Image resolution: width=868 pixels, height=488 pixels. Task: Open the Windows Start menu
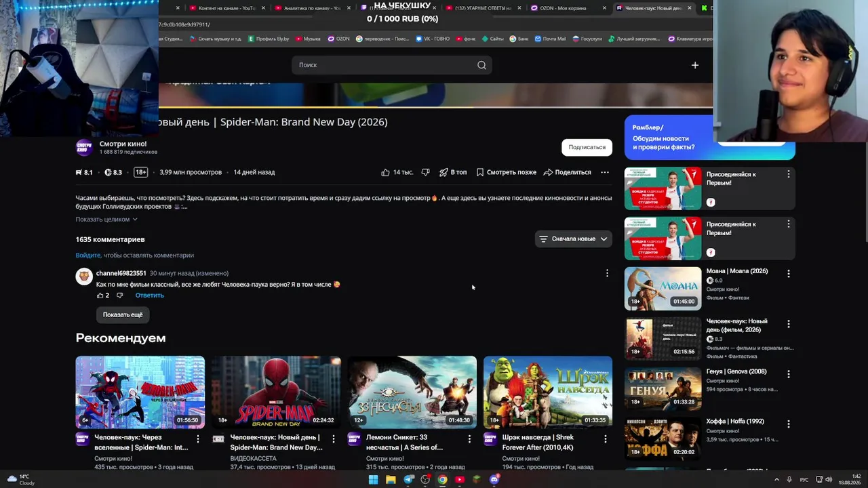[x=373, y=480]
